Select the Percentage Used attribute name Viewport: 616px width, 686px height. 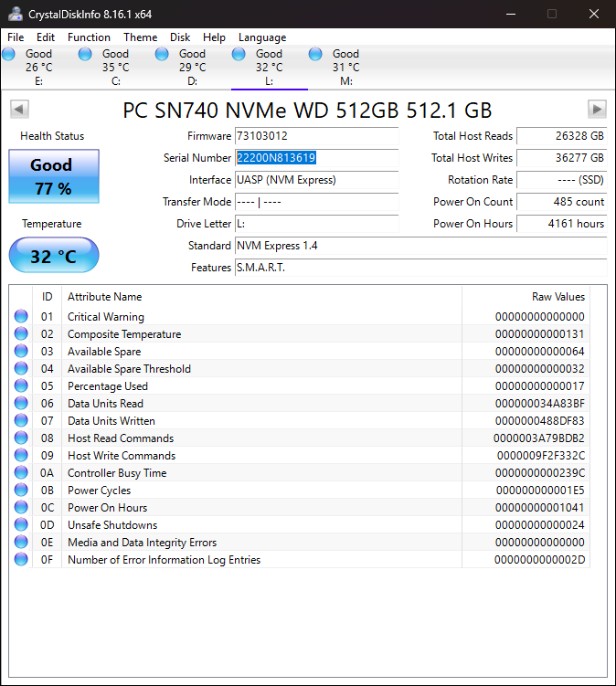pos(108,385)
